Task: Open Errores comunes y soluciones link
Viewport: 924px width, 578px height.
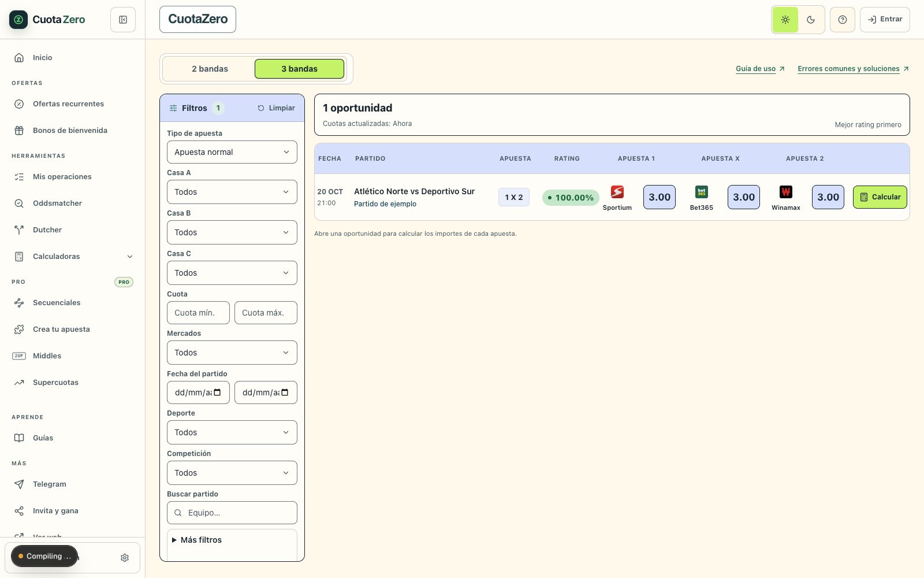Action: (853, 69)
